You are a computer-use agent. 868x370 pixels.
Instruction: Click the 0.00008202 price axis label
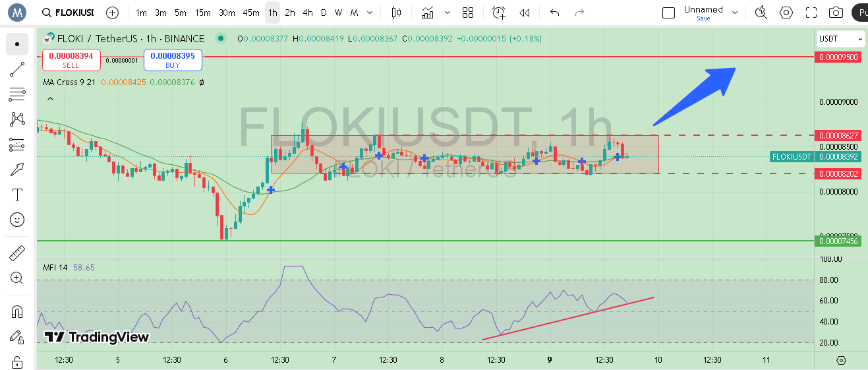(838, 173)
